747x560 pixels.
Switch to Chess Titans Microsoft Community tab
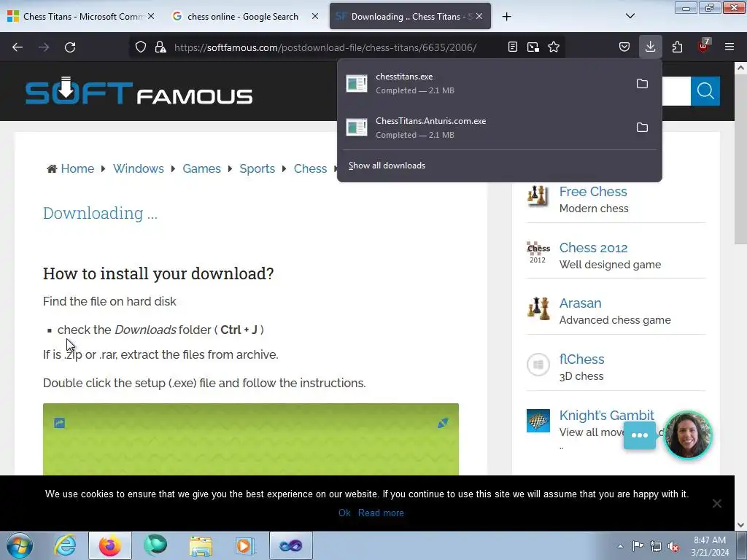(x=81, y=17)
